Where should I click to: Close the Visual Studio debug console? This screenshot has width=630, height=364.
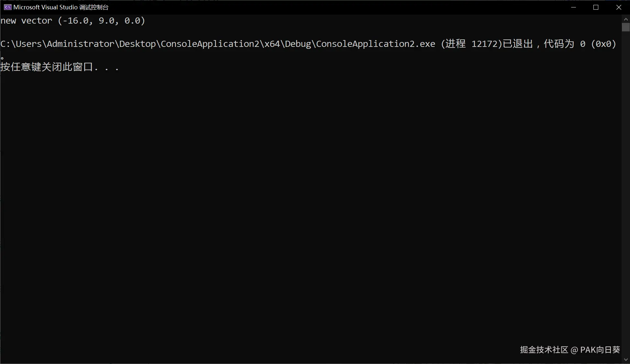pyautogui.click(x=618, y=7)
